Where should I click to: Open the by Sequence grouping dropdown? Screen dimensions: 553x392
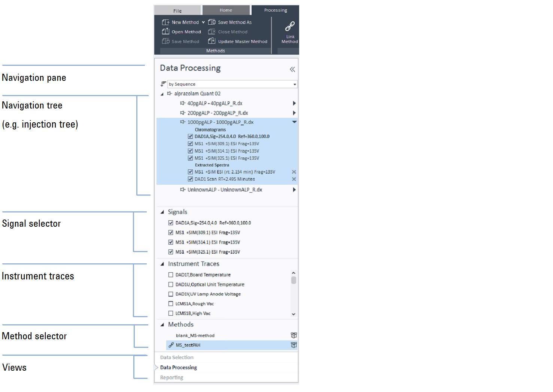click(x=295, y=85)
